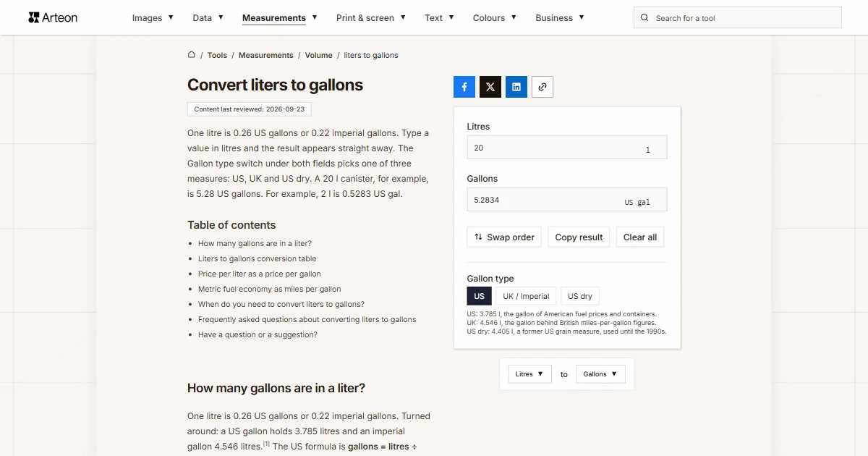
Task: Expand the Images menu
Action: click(153, 18)
